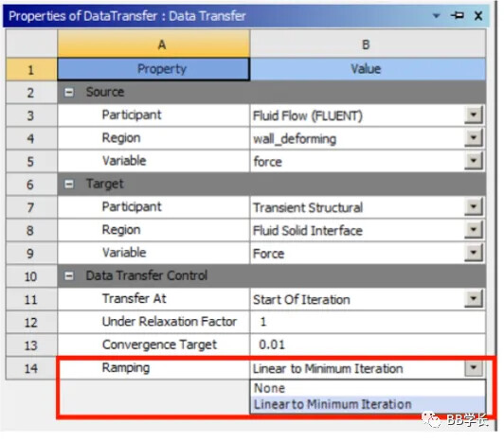Pin the Data Transfer properties panel
Image resolution: width=504 pixels, height=442 pixels.
click(x=457, y=15)
